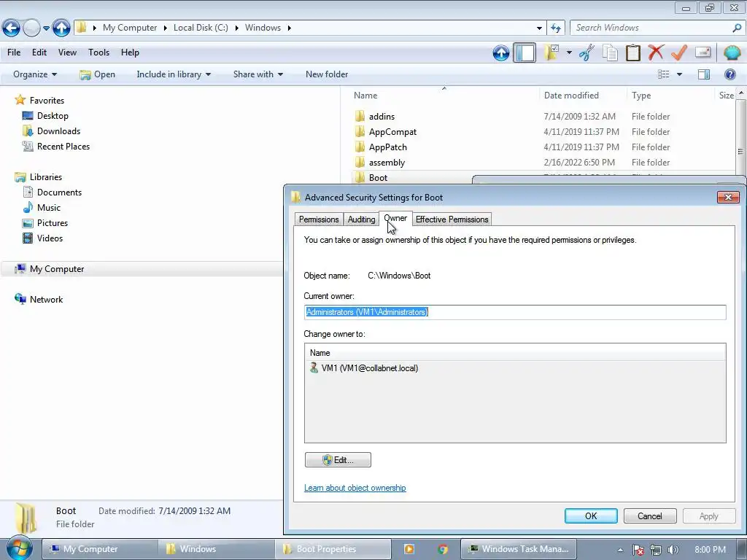This screenshot has width=747, height=560.
Task: Click the orange checkmark Properties icon
Action: (x=679, y=52)
